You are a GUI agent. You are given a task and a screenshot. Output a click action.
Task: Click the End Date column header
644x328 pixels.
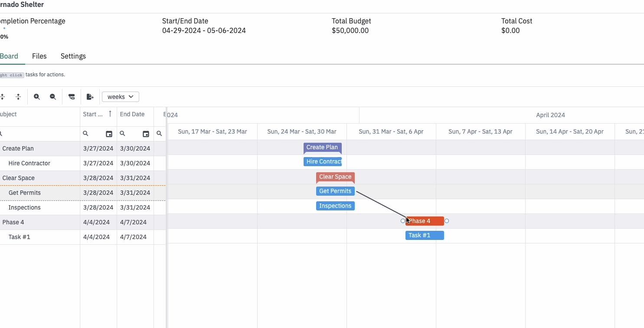[132, 114]
